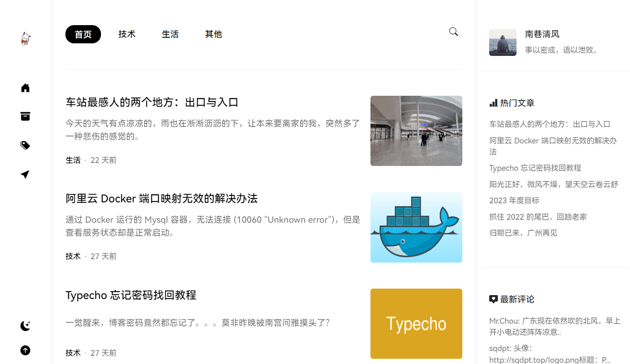Click 技术 category under the Typecho article

73,353
